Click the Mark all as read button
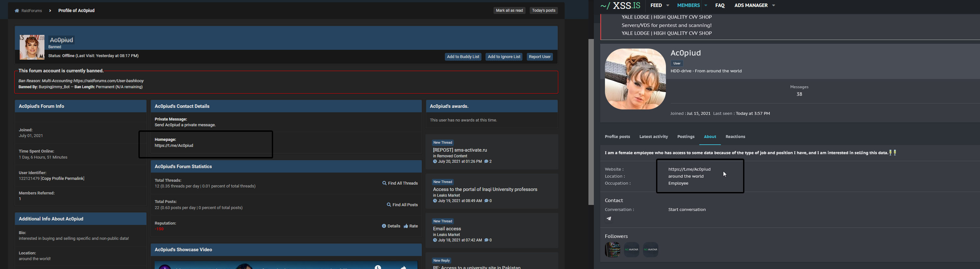The image size is (980, 269). coord(509,10)
